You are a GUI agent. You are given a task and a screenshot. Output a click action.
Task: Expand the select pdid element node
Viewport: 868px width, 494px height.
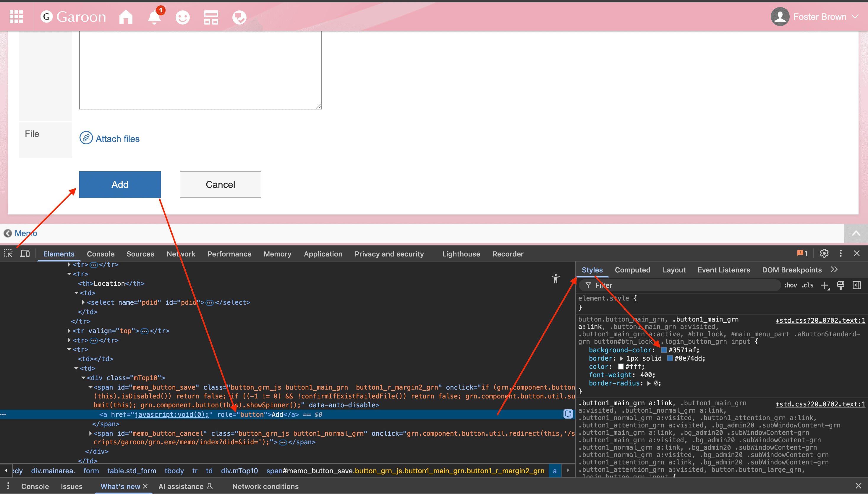pyautogui.click(x=83, y=302)
